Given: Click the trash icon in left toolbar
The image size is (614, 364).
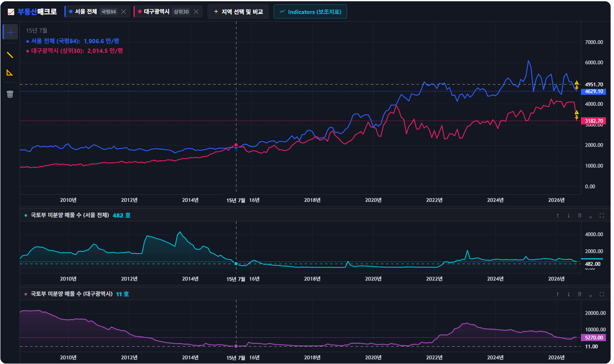Looking at the screenshot, I should (x=10, y=94).
